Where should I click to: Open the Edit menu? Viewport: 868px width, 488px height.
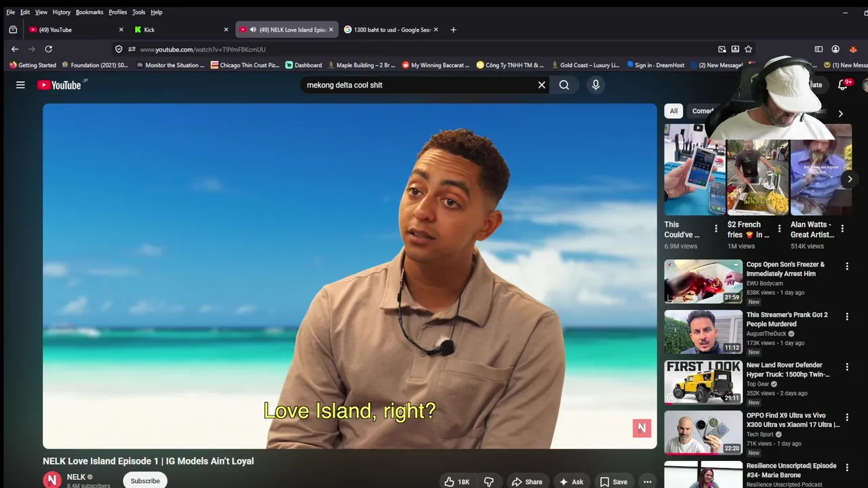pos(25,12)
